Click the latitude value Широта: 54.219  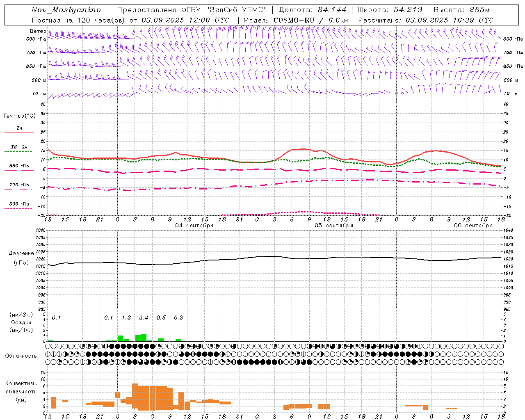pos(390,10)
